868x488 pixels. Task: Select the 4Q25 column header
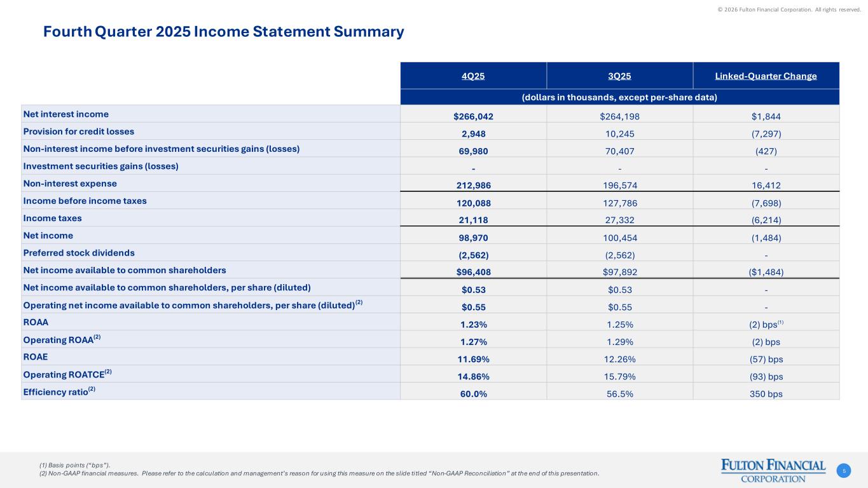tap(473, 76)
